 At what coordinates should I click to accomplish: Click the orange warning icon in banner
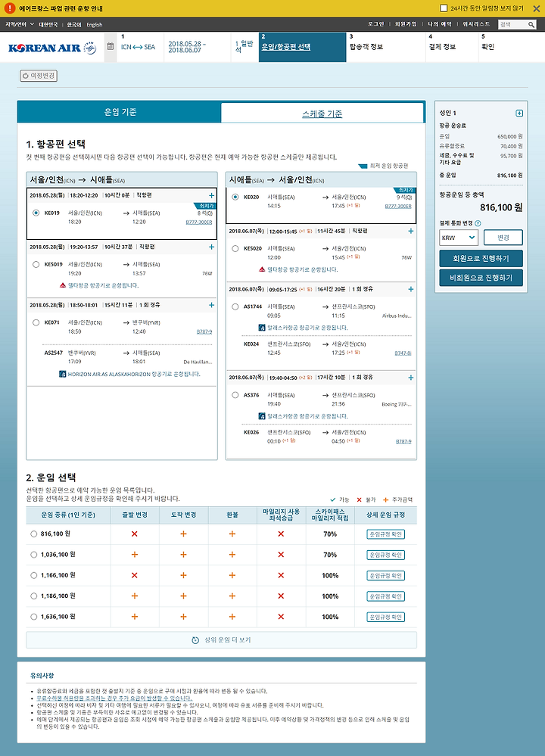10,8
